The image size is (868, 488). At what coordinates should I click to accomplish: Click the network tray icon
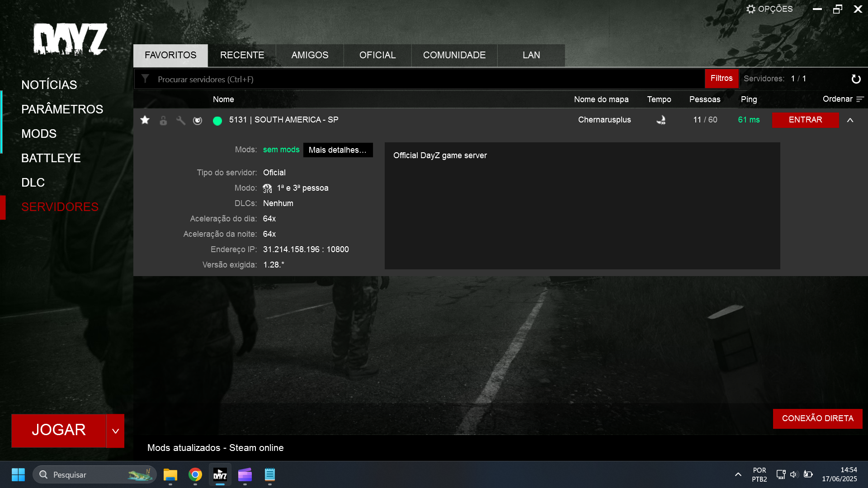pos(781,474)
